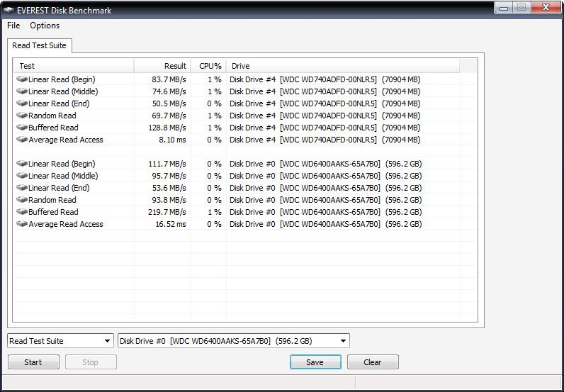Click drive icon of 95.7 MB/s Linear Read (Middle) row
This screenshot has height=392, width=564.
pyautogui.click(x=22, y=176)
